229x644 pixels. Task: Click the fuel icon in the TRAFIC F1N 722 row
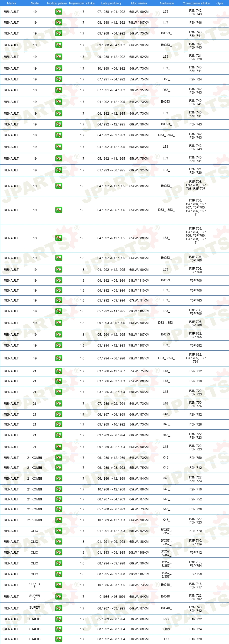click(59, 619)
